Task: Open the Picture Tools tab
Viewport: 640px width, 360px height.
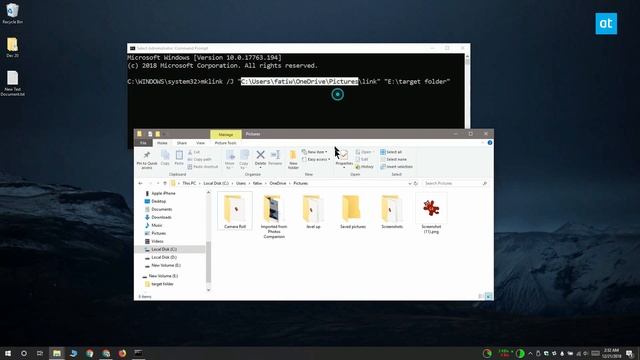Action: (225, 143)
